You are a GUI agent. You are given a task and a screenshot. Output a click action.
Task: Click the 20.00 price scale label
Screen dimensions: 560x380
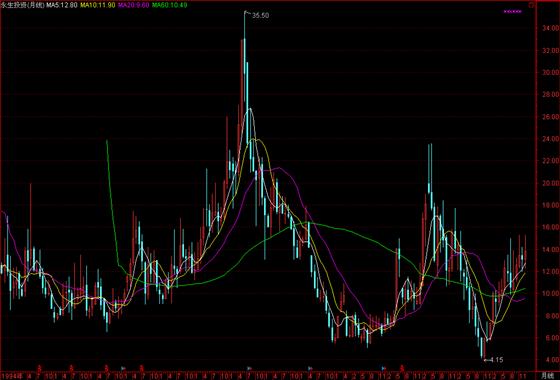point(551,183)
